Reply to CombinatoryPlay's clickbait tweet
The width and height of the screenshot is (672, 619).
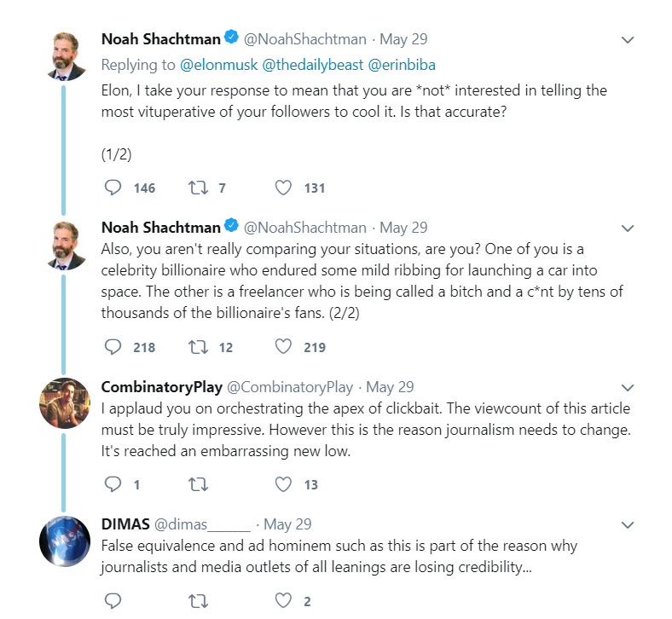point(113,484)
